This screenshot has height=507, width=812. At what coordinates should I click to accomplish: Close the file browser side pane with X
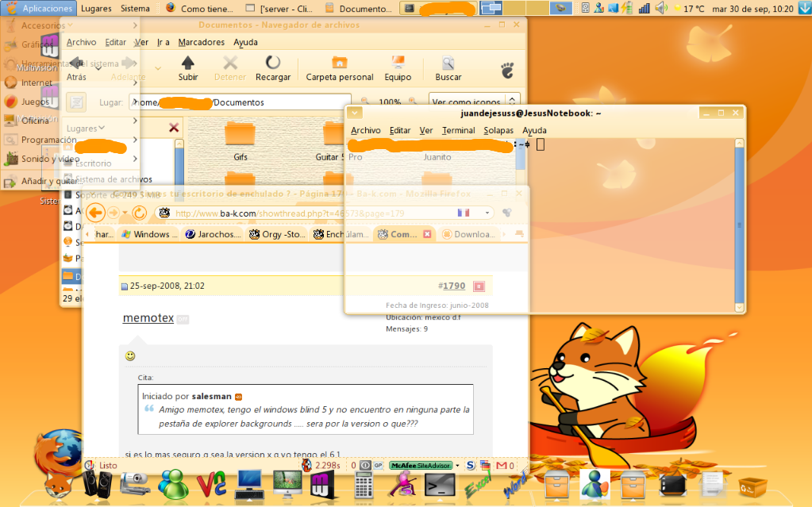click(174, 128)
